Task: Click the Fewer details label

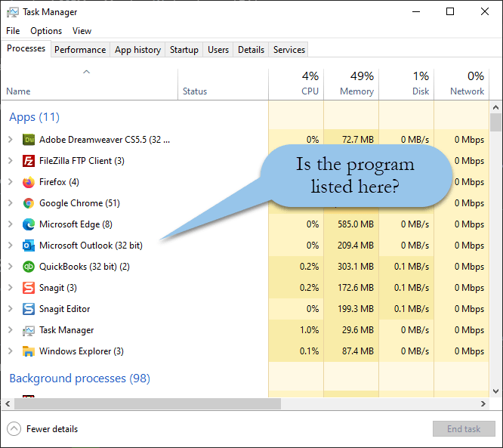Action: (x=52, y=429)
